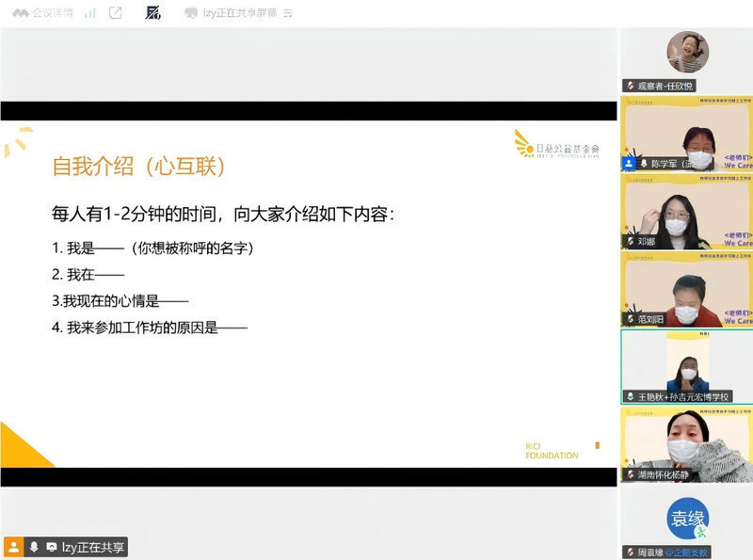Screen dimensions: 753x560
Task: Open the orange participant icon at bottom left
Action: click(13, 547)
